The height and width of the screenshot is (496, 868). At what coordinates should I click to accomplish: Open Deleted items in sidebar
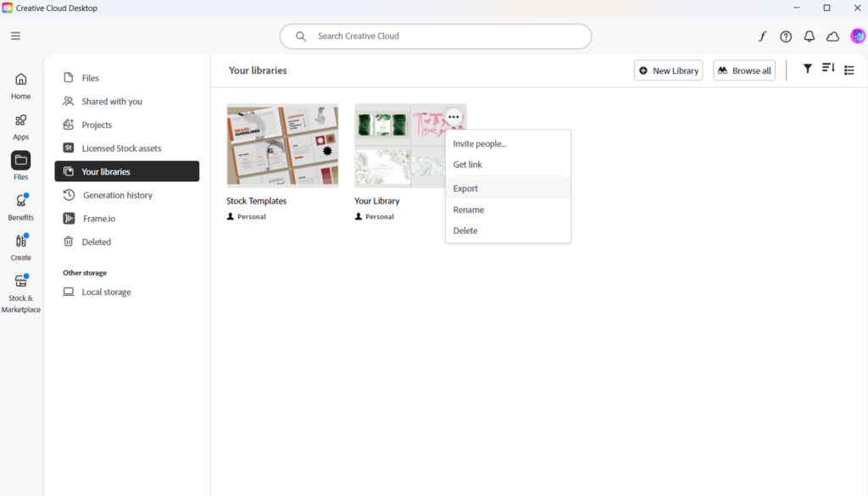127,242
